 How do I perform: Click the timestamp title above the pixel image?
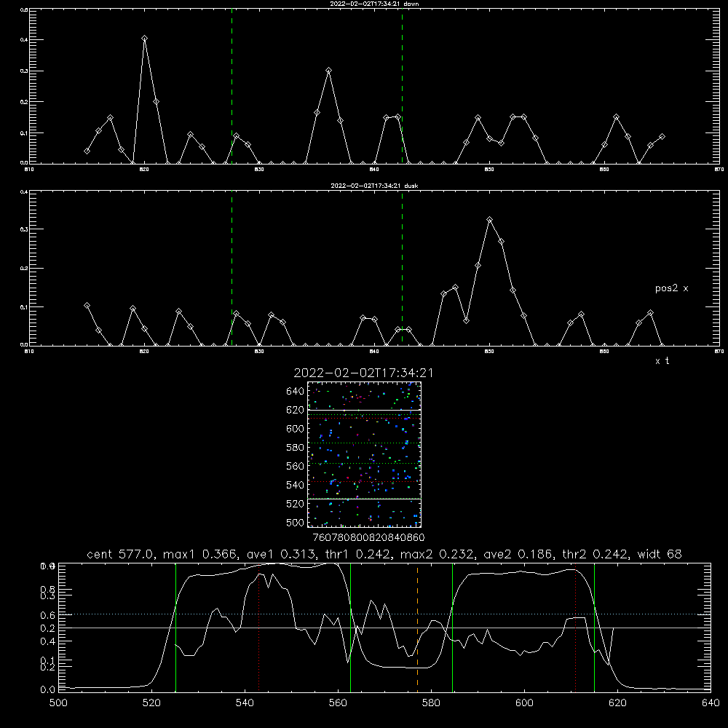pyautogui.click(x=363, y=373)
